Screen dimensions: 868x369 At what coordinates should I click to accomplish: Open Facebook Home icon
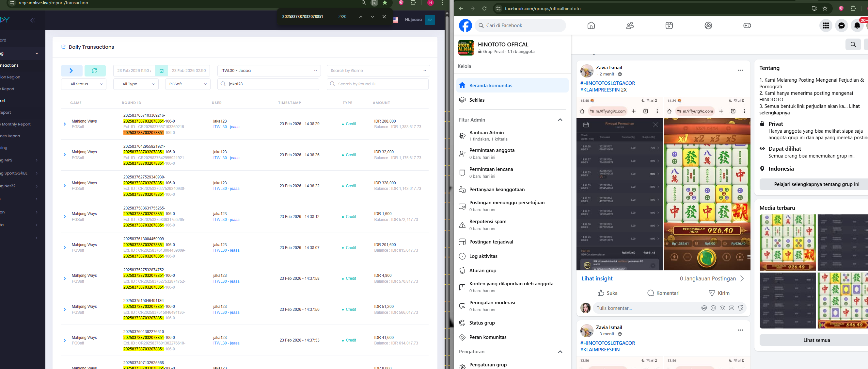[x=591, y=25]
